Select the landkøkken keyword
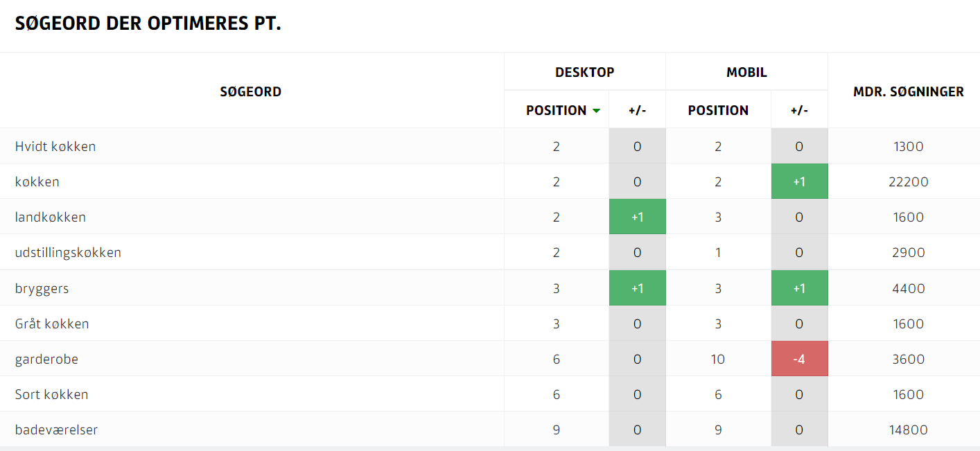Image resolution: width=980 pixels, height=451 pixels. [51, 217]
